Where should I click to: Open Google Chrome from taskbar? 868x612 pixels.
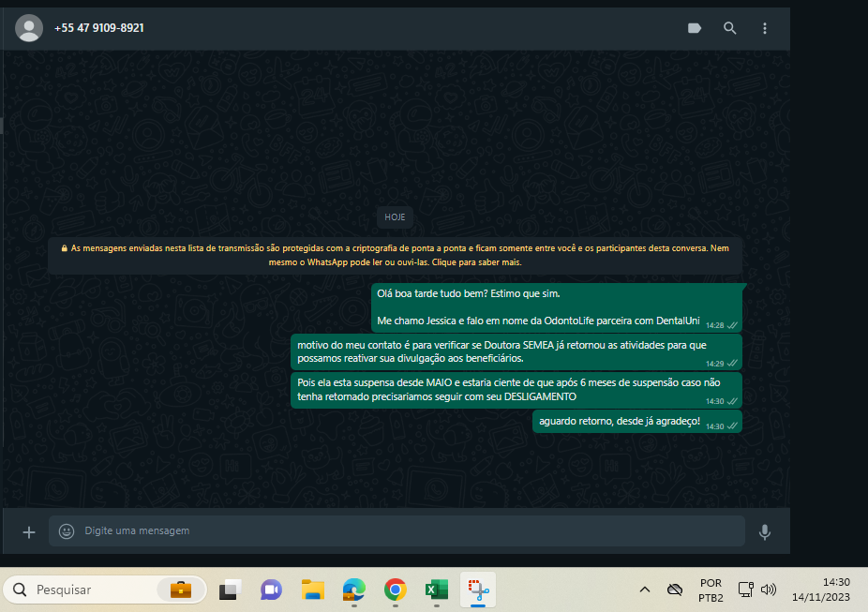point(396,590)
